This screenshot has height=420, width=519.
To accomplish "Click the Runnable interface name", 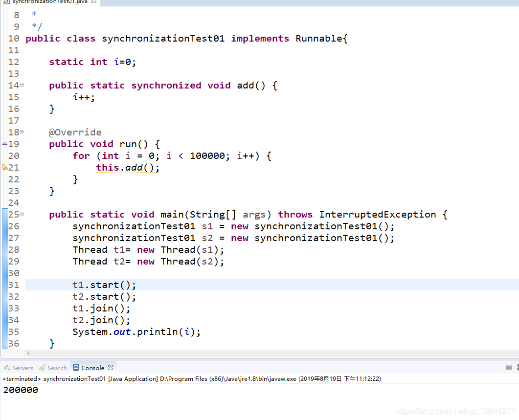I will [x=319, y=39].
